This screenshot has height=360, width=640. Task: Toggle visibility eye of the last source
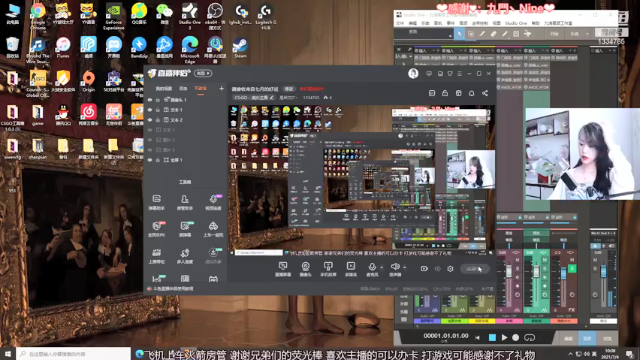[150, 160]
